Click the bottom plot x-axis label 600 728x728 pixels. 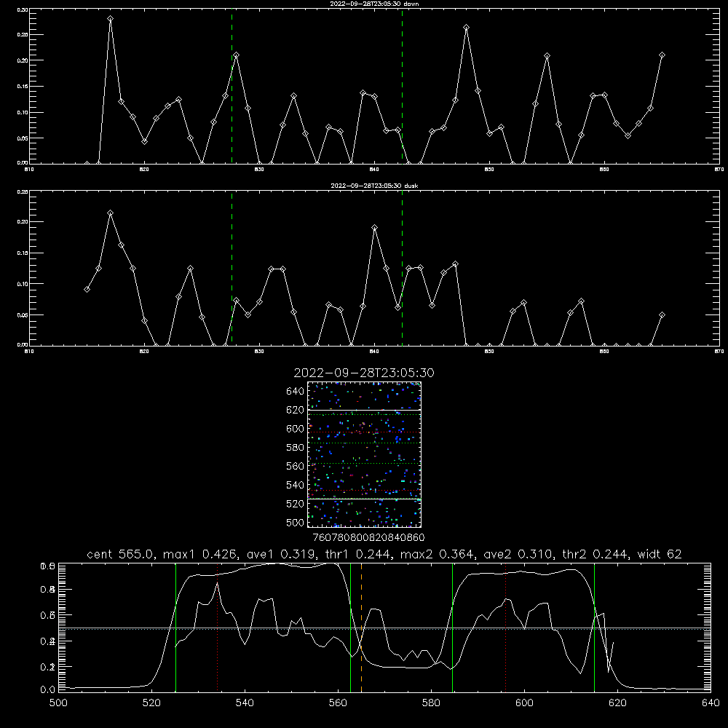coord(524,703)
